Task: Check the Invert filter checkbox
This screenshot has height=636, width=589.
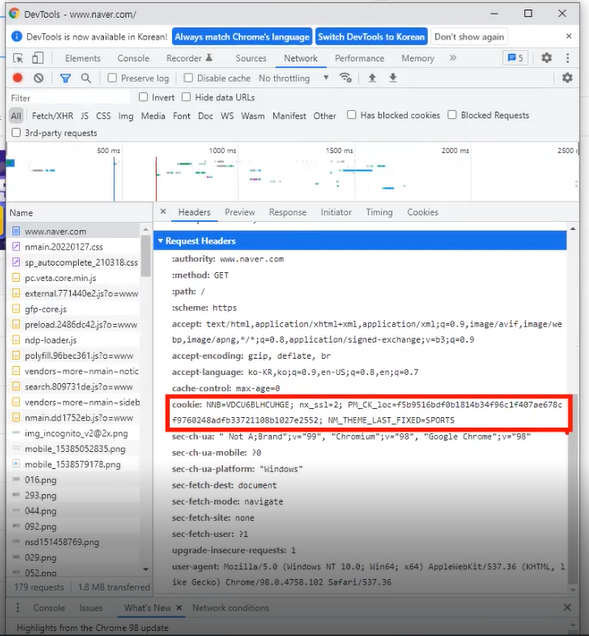Action: [143, 97]
